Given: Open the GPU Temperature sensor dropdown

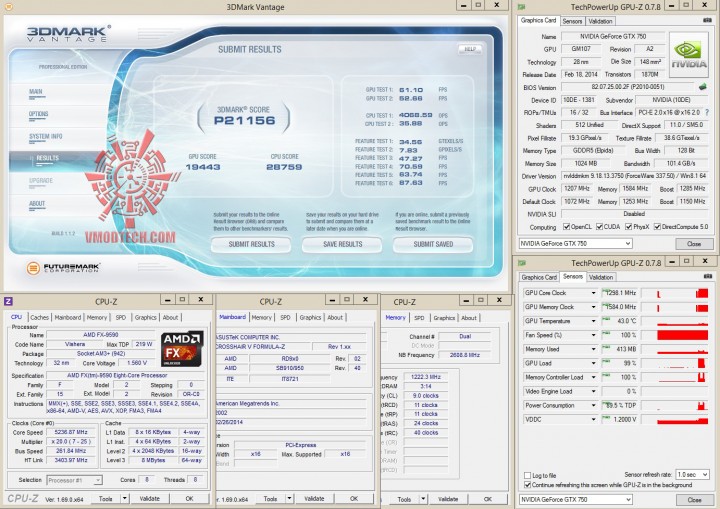Looking at the screenshot, I should [593, 321].
